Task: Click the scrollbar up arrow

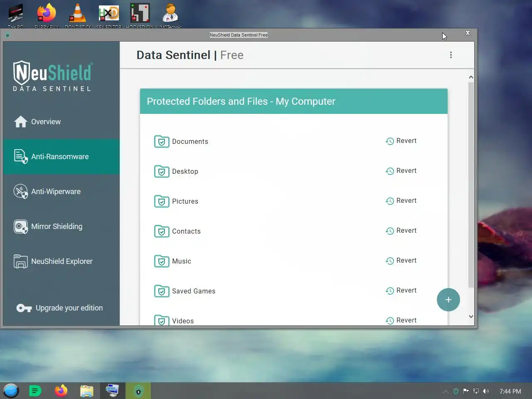Action: (471, 77)
